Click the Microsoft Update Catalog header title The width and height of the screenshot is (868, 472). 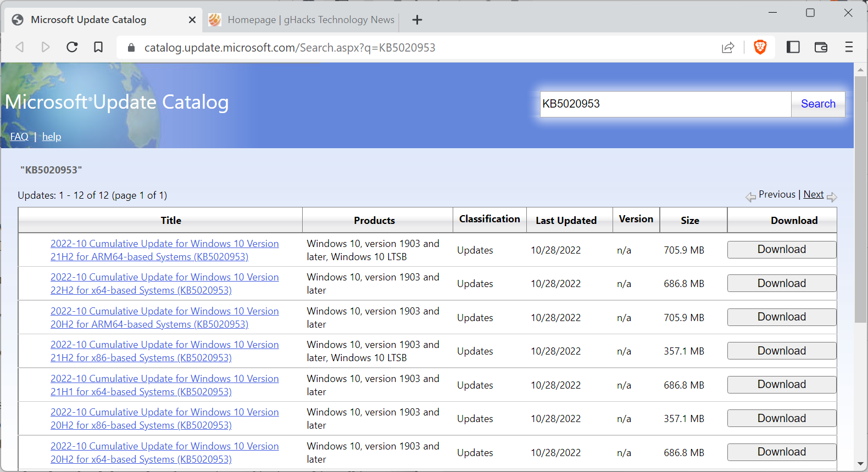point(116,102)
